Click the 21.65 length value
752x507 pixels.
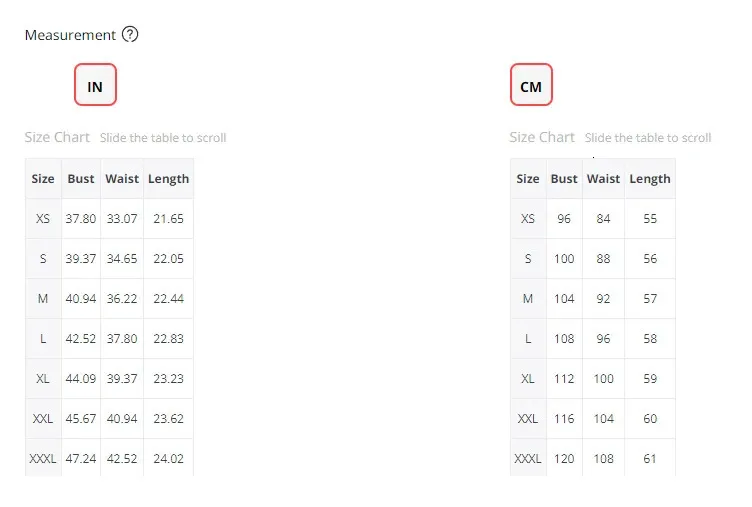pyautogui.click(x=168, y=219)
